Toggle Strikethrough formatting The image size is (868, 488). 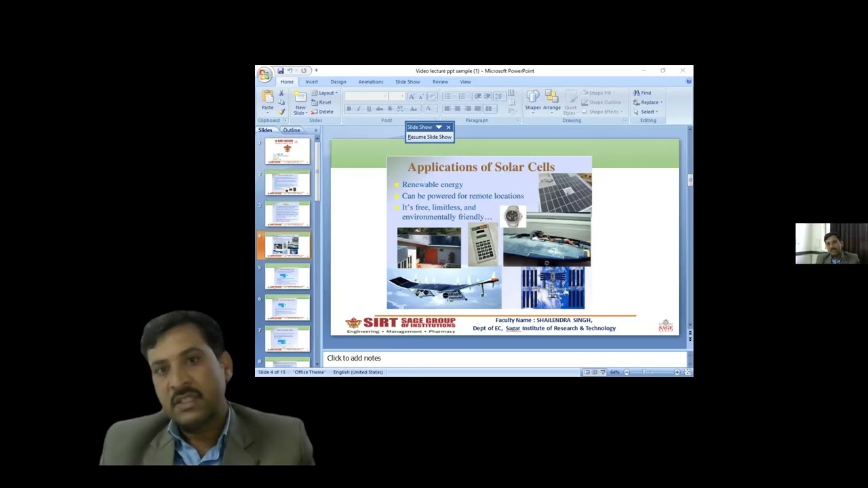click(379, 108)
